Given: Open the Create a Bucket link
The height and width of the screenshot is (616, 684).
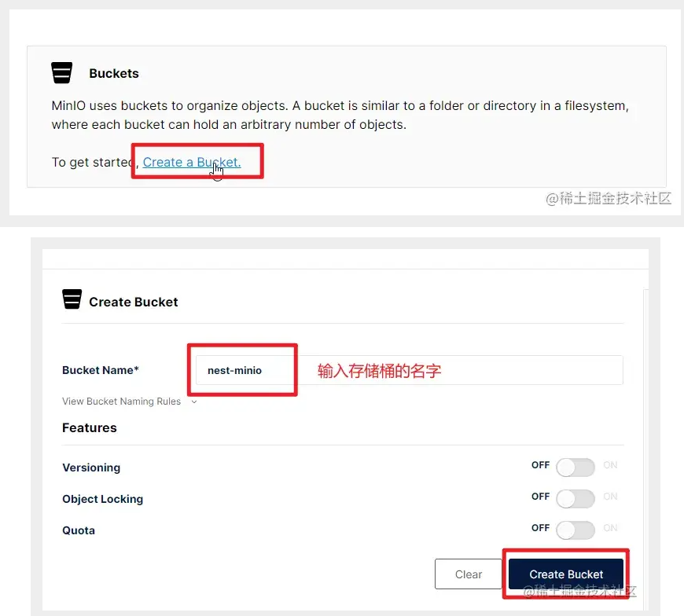Looking at the screenshot, I should coord(192,162).
